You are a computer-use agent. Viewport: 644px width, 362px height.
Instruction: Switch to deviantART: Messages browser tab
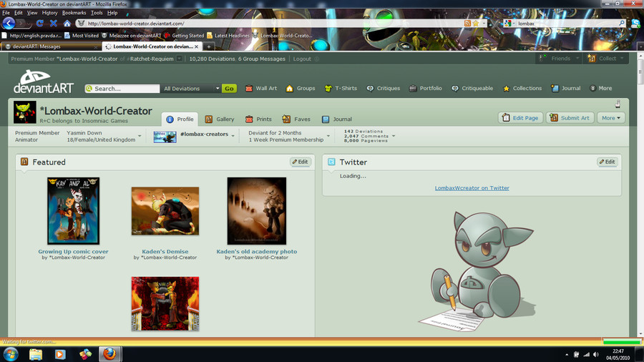51,47
